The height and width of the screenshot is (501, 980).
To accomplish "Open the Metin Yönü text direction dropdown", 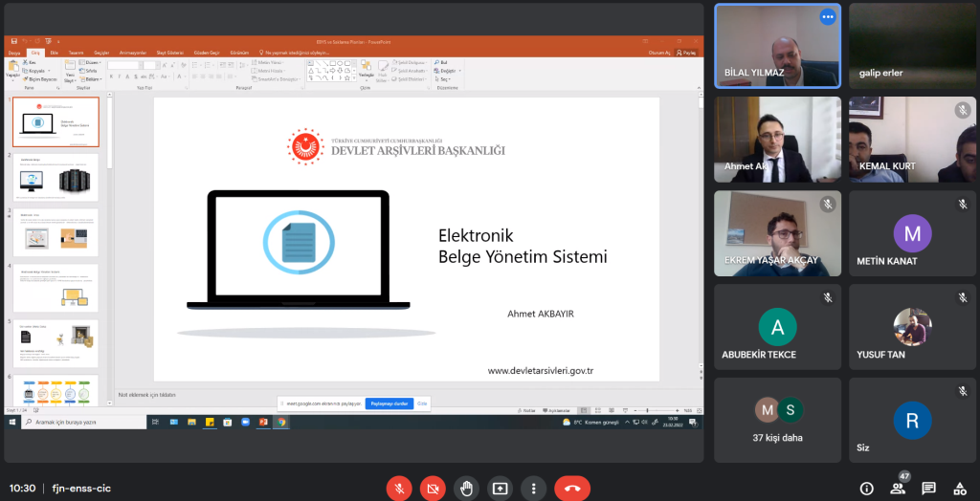I will (x=268, y=62).
